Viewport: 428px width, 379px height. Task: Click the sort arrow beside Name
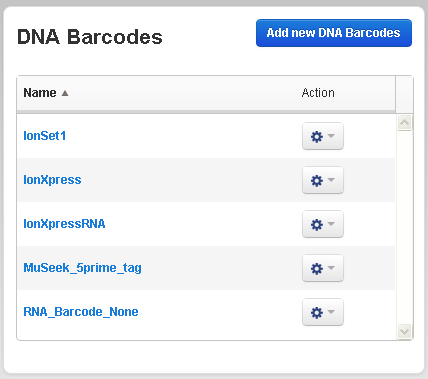click(65, 93)
